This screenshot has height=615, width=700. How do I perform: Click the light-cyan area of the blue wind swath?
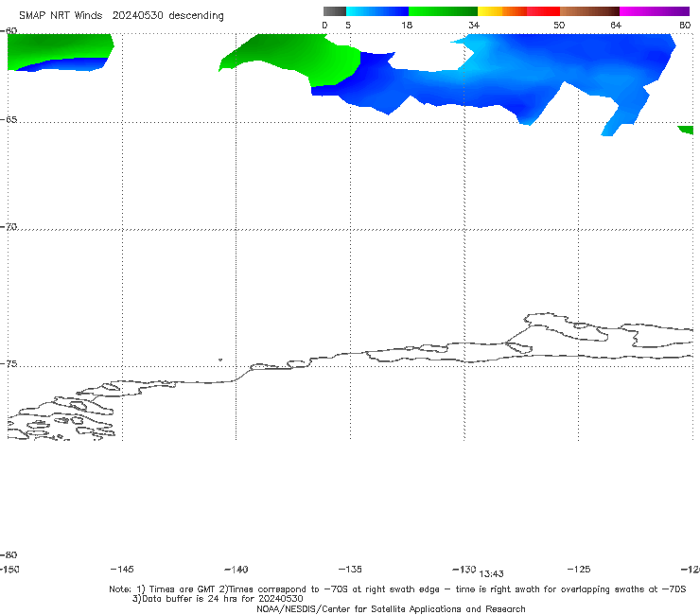[480, 51]
